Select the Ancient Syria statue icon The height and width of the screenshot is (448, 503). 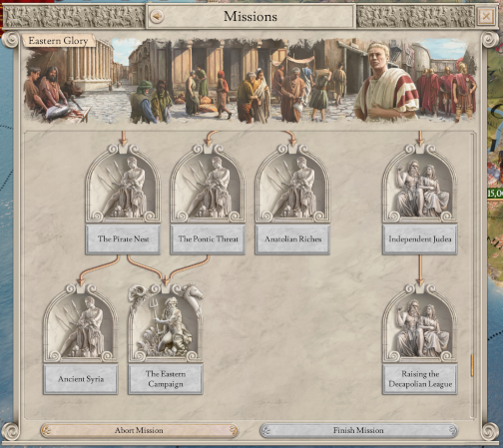tap(81, 323)
